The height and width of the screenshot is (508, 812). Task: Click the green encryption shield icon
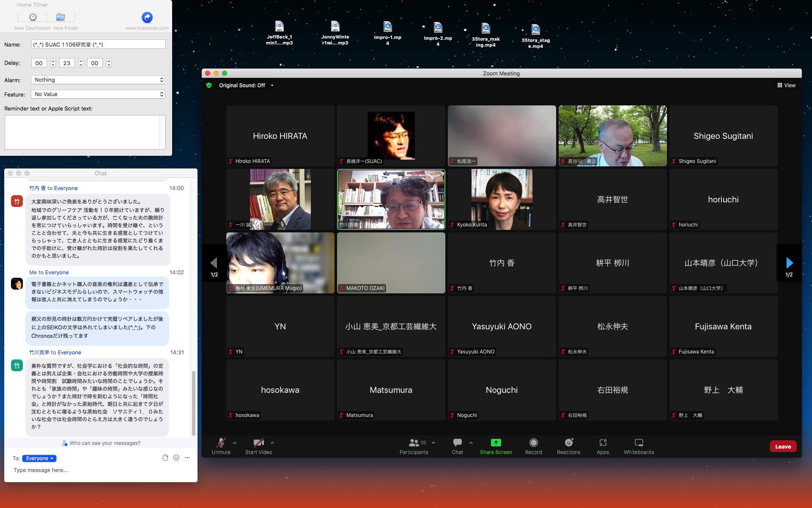[209, 85]
